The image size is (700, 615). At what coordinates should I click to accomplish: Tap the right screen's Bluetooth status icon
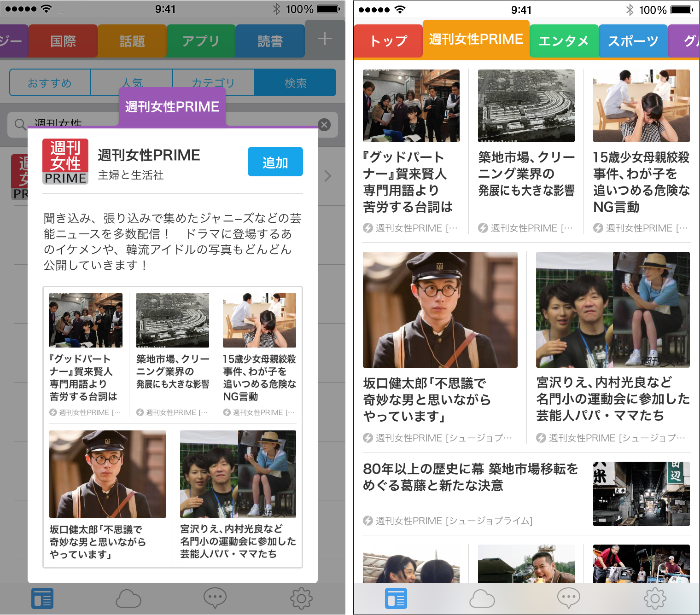[630, 10]
